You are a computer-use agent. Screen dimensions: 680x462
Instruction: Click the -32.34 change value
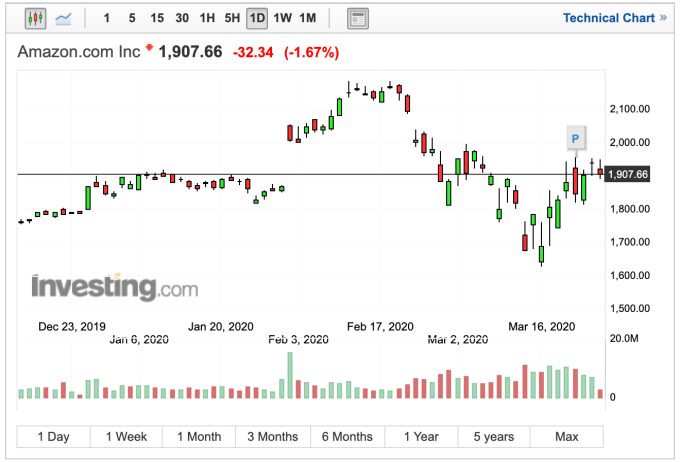click(x=253, y=52)
